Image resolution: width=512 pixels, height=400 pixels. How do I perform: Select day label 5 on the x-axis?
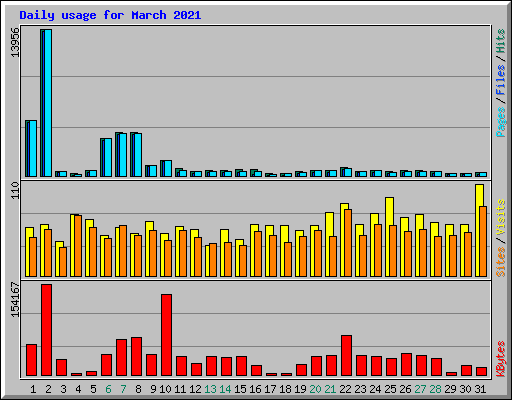click(x=93, y=389)
